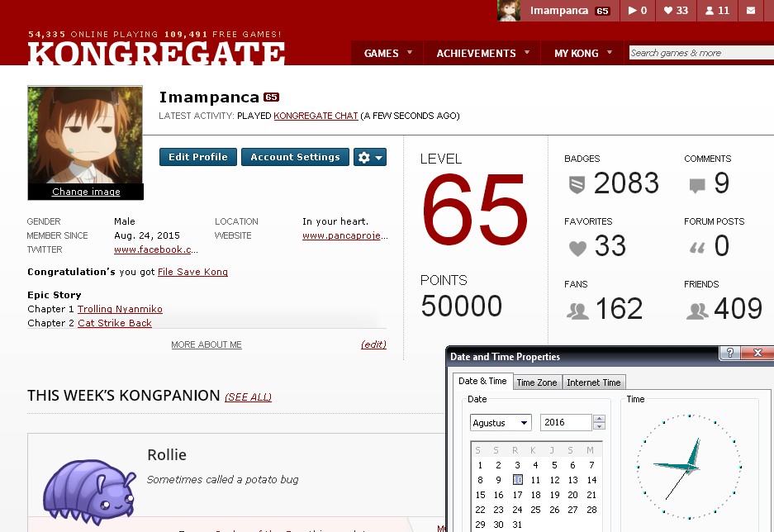Select day 1 in the calendar
This screenshot has width=774, height=532.
point(480,465)
